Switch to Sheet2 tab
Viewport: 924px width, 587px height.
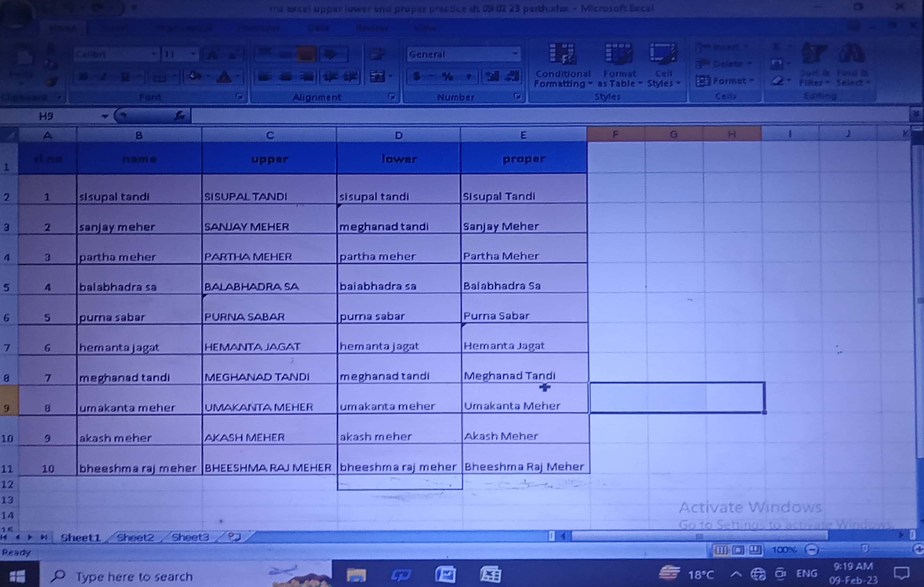pyautogui.click(x=135, y=537)
